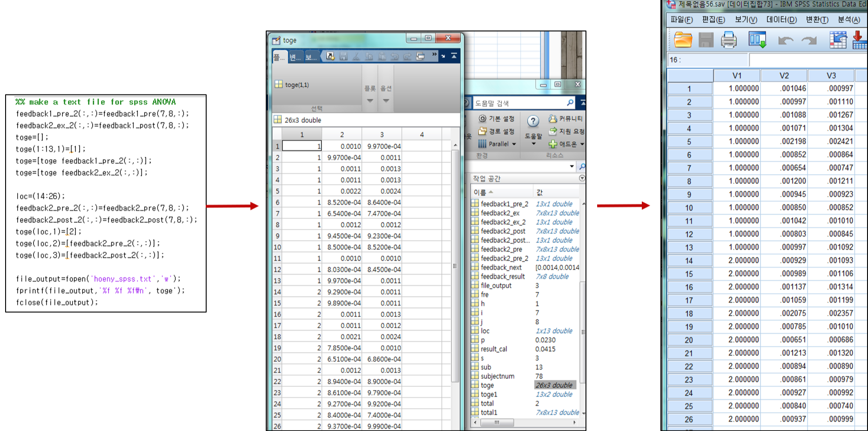Open the add-ons (애드온) dropdown
The image size is (868, 431).
[582, 144]
